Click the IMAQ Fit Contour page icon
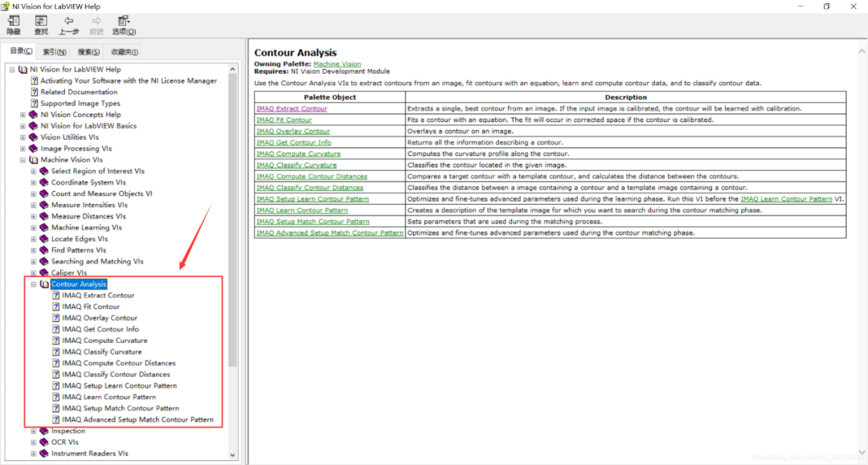The width and height of the screenshot is (868, 465). point(56,306)
